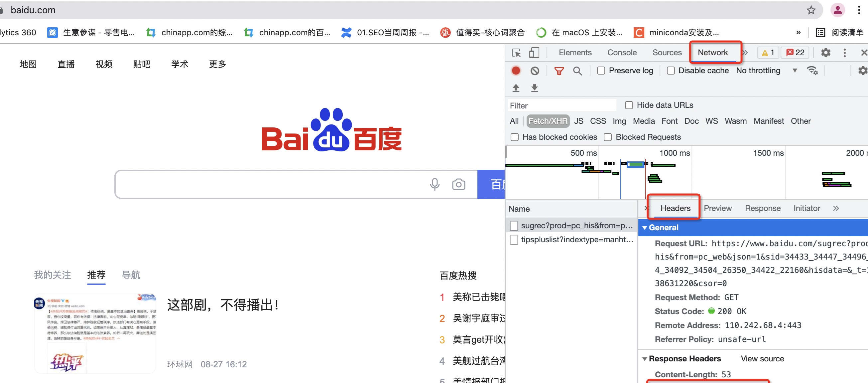Image resolution: width=868 pixels, height=383 pixels.
Task: Show more request detail tabs
Action: point(836,208)
